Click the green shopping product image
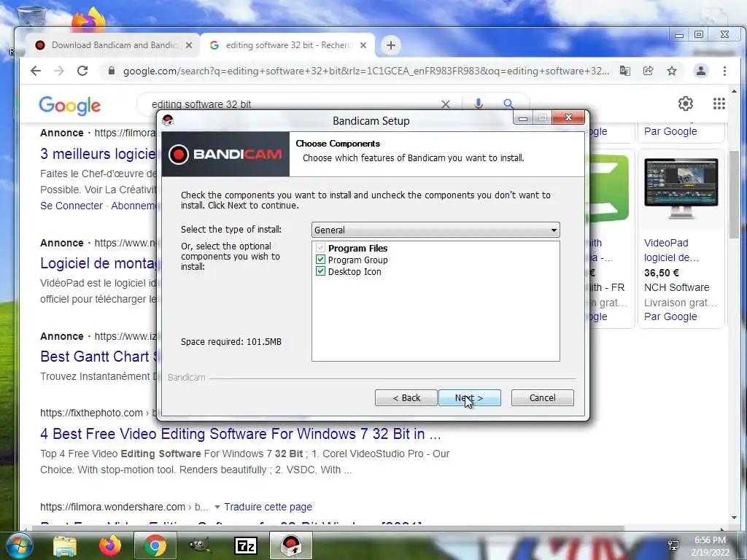Image resolution: width=747 pixels, height=560 pixels. [609, 188]
